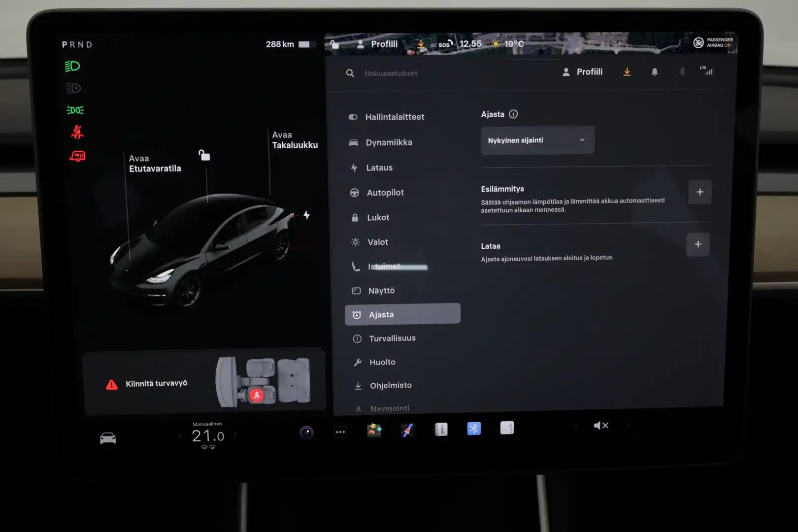Open the Istuimet settings menu

tap(377, 266)
